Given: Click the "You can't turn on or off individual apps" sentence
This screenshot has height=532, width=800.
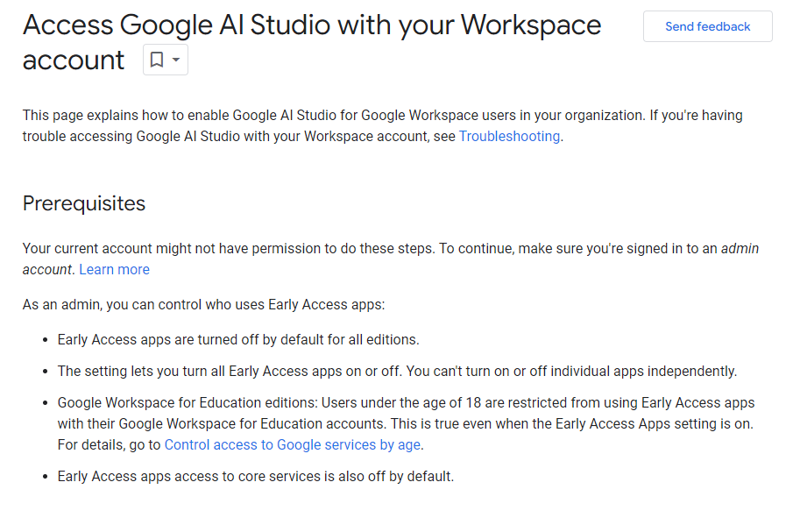Looking at the screenshot, I should (570, 371).
